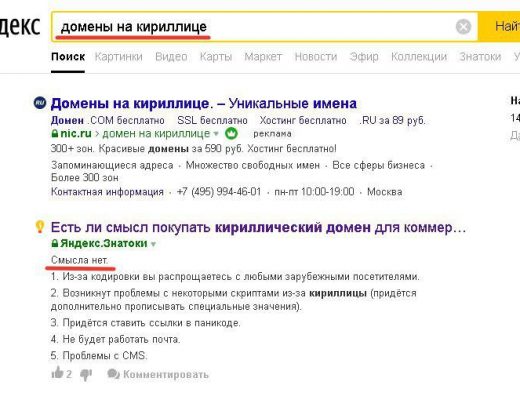520x400 pixels.
Task: Open the Яндекс.Знатоки source link
Action: (x=103, y=243)
